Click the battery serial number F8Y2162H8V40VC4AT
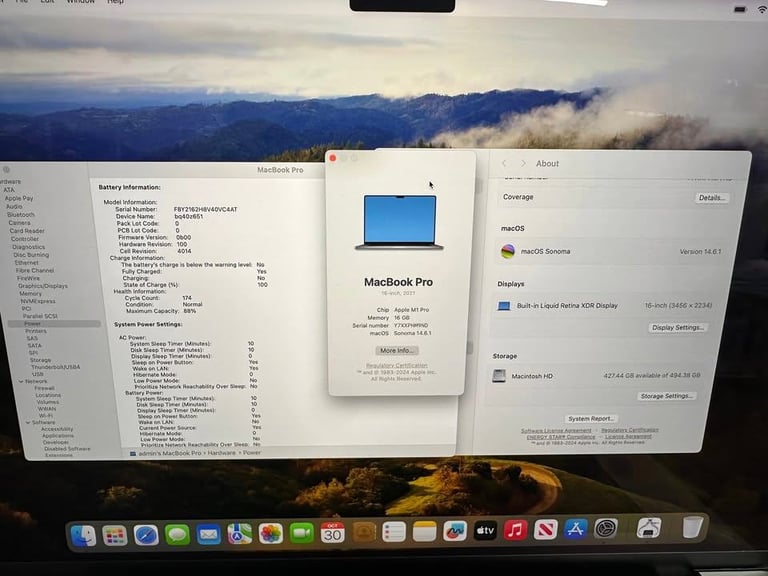 pos(206,209)
